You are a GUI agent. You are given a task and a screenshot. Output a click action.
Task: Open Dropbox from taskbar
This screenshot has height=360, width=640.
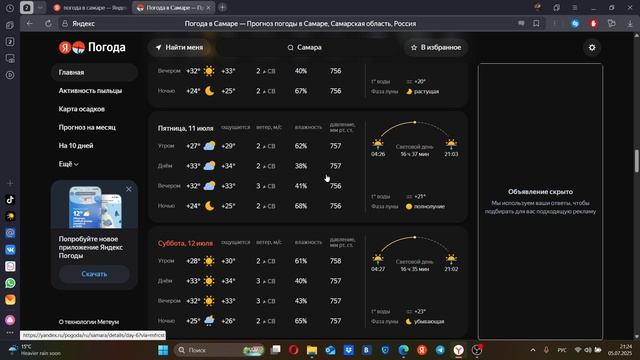[349, 350]
